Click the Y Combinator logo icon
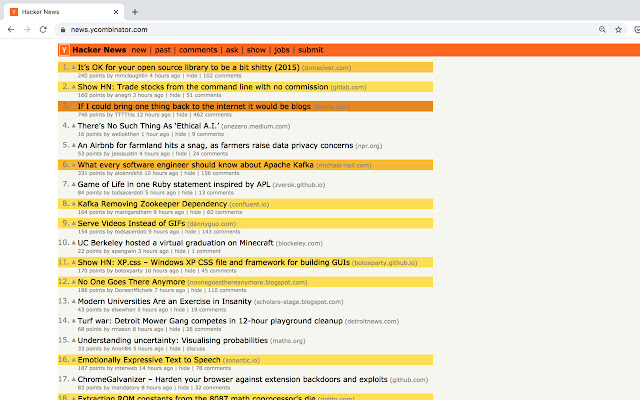 (x=64, y=50)
